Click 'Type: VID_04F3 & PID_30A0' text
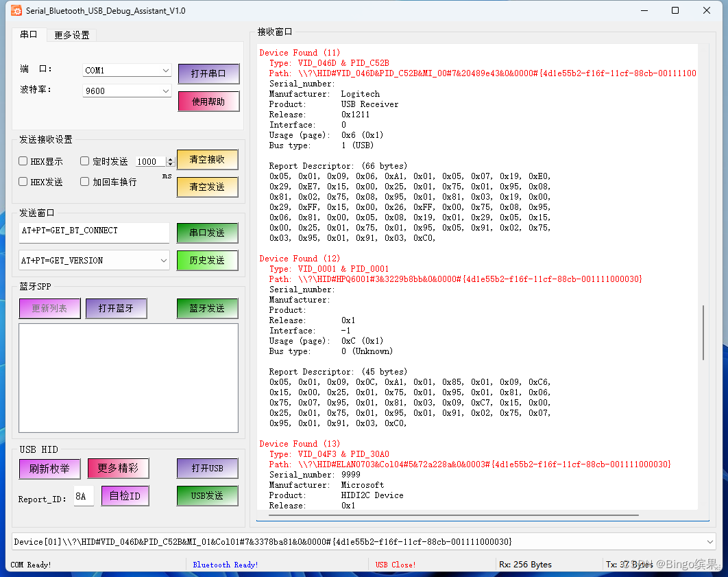This screenshot has width=728, height=577. tap(329, 454)
